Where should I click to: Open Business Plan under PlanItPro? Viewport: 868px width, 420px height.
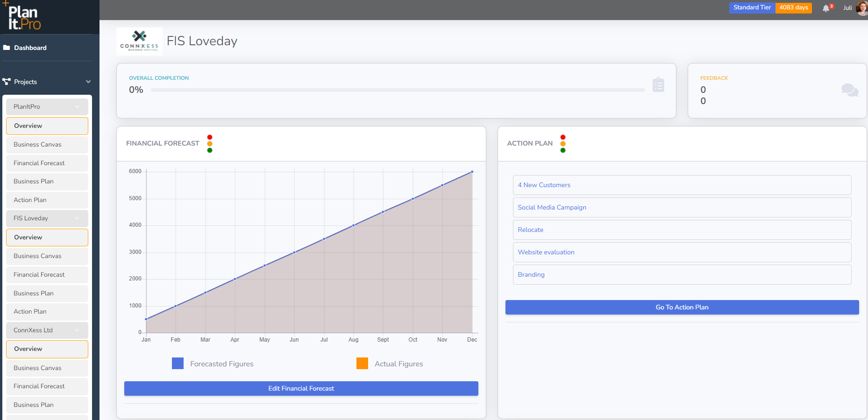47,182
